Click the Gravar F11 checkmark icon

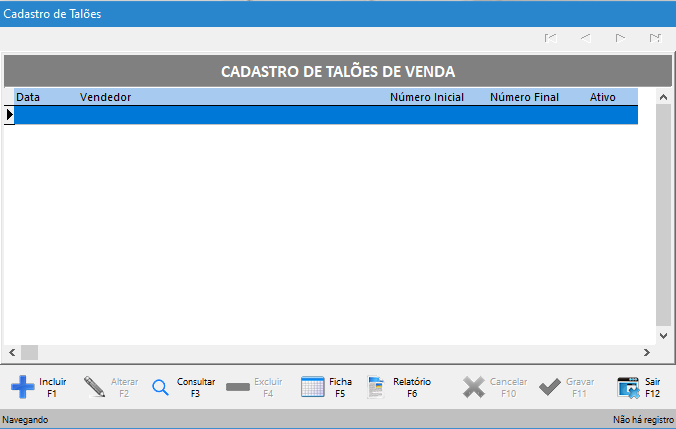550,387
